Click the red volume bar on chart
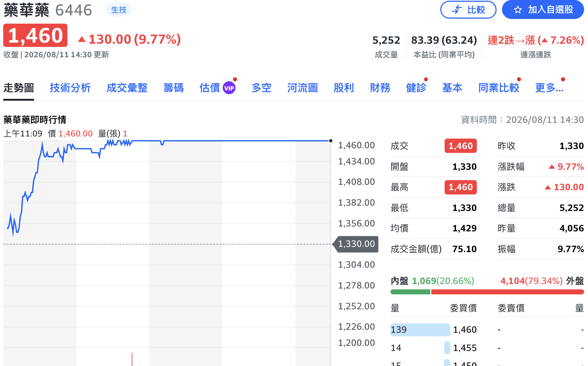The image size is (588, 366). (x=132, y=359)
